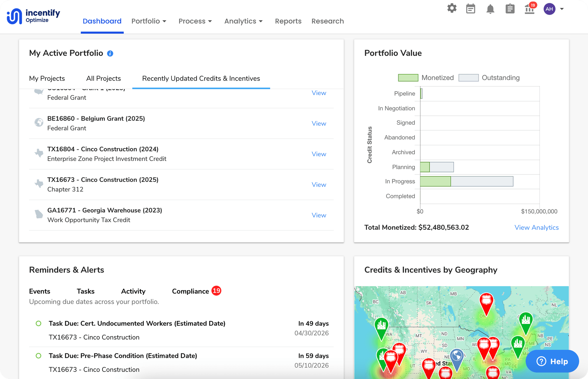The height and width of the screenshot is (379, 588).
Task: Mark Pre-Phase Condition task circle
Action: click(x=39, y=356)
